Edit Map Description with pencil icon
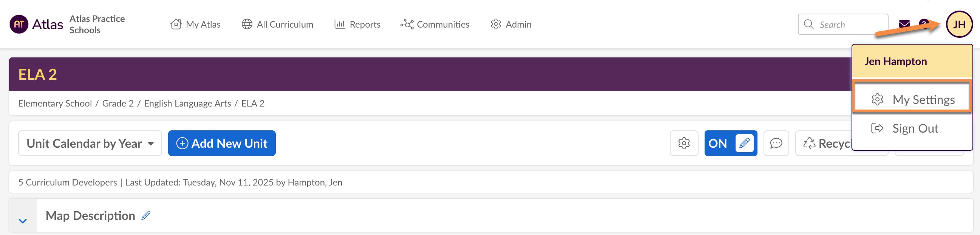This screenshot has width=980, height=235. [x=146, y=216]
